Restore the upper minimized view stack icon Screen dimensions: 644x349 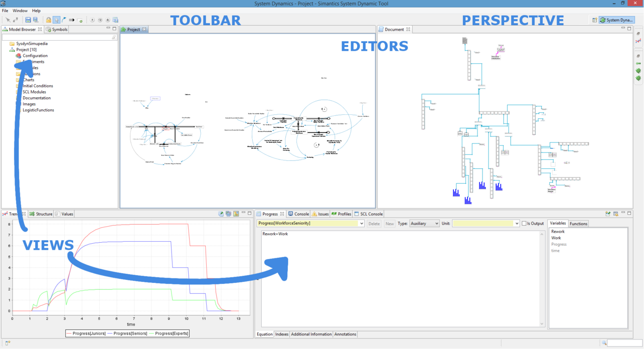(638, 34)
